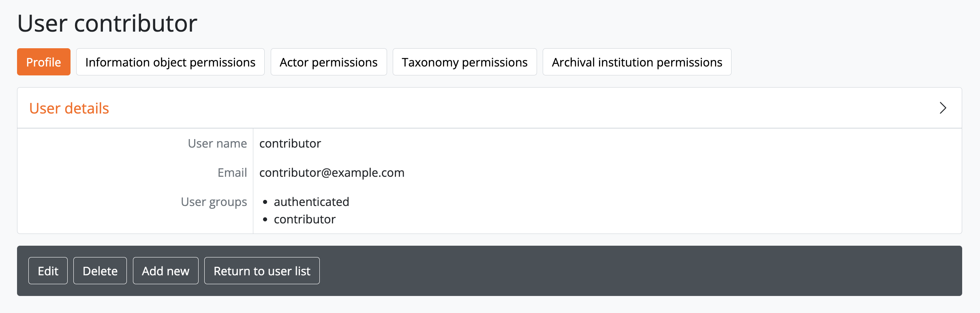
Task: Select the contributor group list item
Action: pyautogui.click(x=305, y=219)
